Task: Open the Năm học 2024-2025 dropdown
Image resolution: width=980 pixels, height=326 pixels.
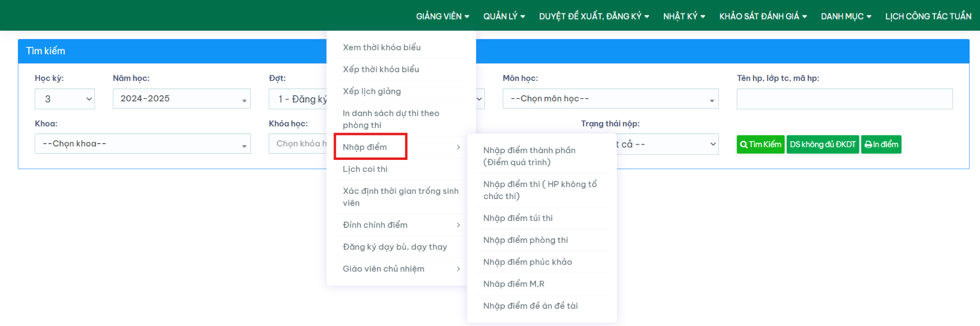Action: click(x=181, y=99)
